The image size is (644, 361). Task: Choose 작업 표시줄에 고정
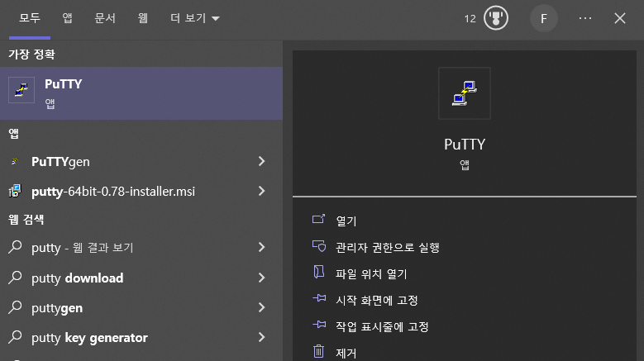click(x=383, y=326)
